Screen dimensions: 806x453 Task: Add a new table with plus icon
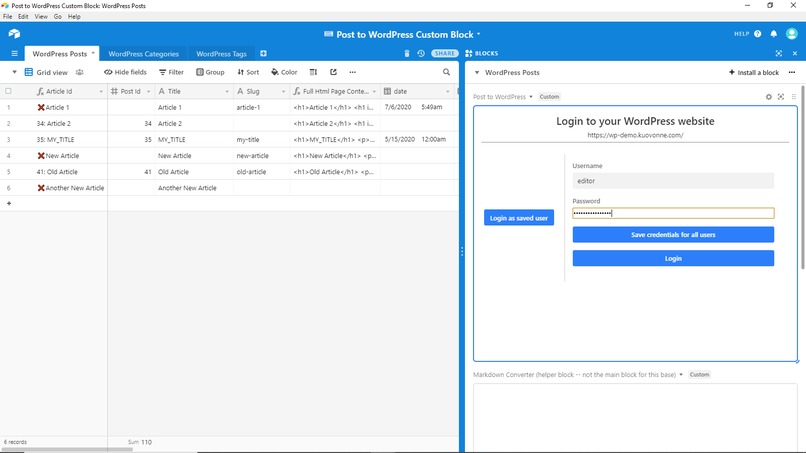click(x=263, y=53)
